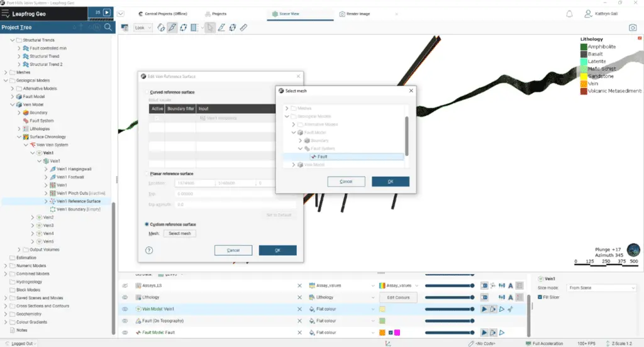Remove Fault (On Topography) from scene with X
The image size is (644, 347).
click(x=299, y=321)
